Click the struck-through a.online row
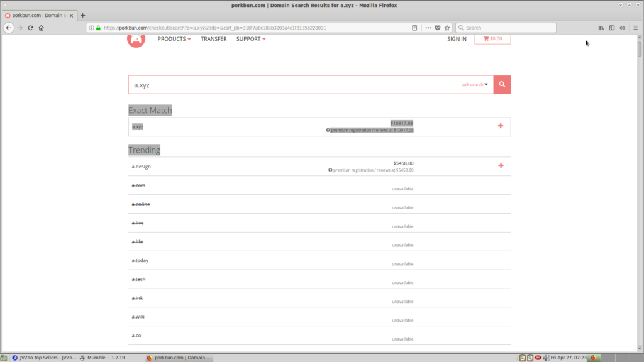Image resolution: width=644 pixels, height=362 pixels. point(319,204)
